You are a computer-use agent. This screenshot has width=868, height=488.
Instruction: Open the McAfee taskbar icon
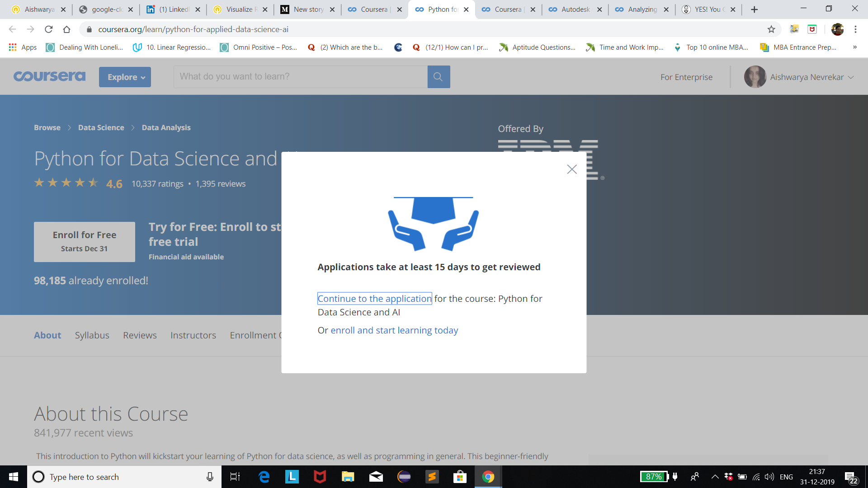pyautogui.click(x=320, y=477)
